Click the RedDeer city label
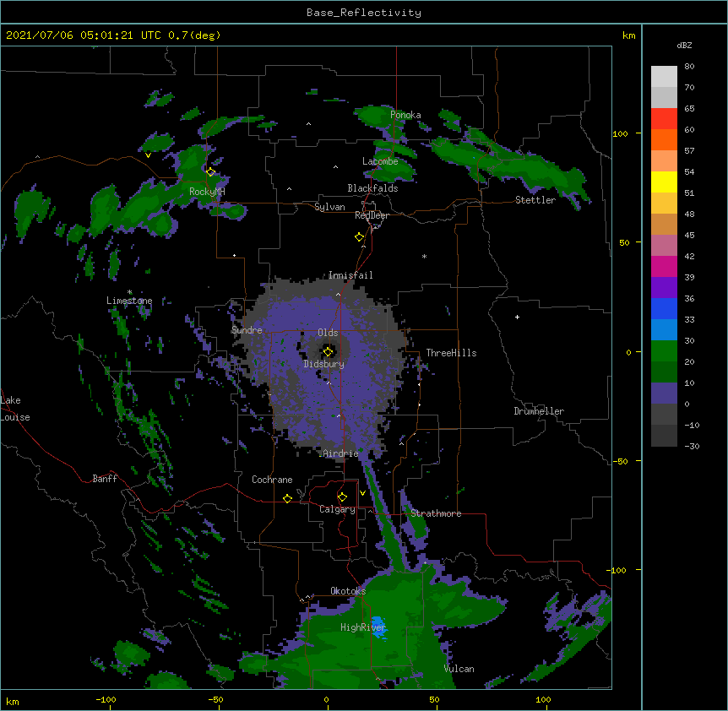Screen dimensions: 728x711 [x=372, y=215]
